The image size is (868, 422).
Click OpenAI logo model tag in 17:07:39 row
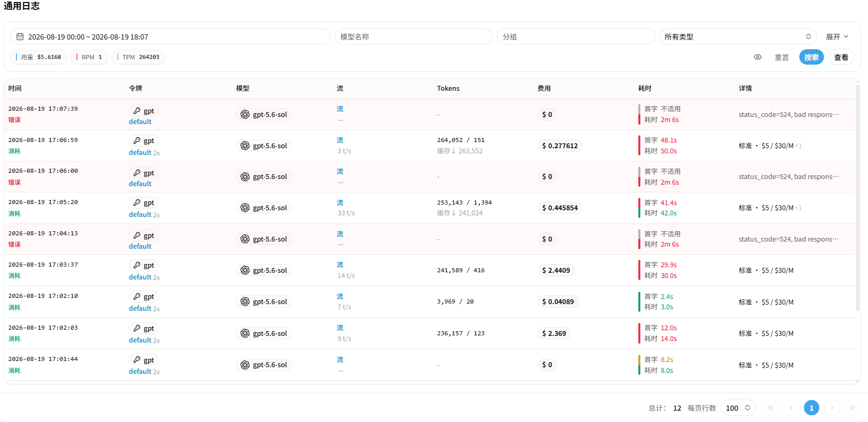click(264, 114)
